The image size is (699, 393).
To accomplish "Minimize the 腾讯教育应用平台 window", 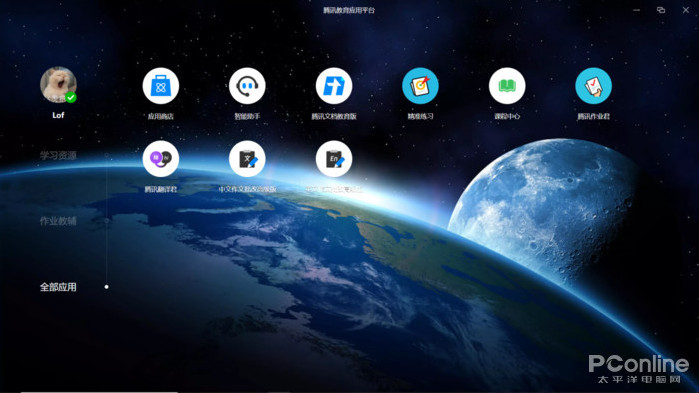I will click(x=637, y=10).
